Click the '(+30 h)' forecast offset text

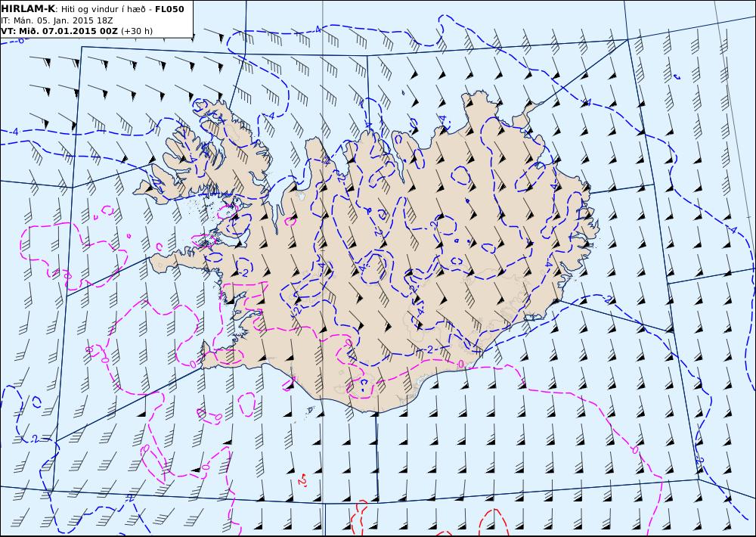point(136,31)
